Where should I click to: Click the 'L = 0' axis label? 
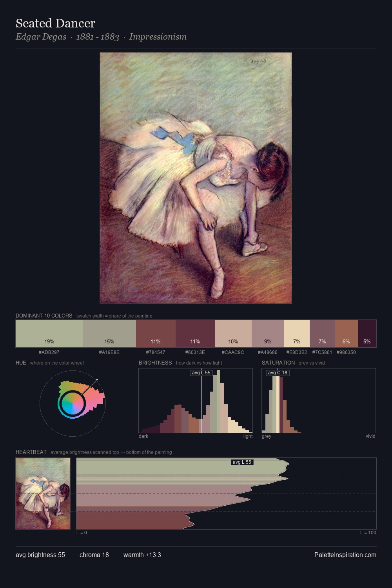coord(82,533)
